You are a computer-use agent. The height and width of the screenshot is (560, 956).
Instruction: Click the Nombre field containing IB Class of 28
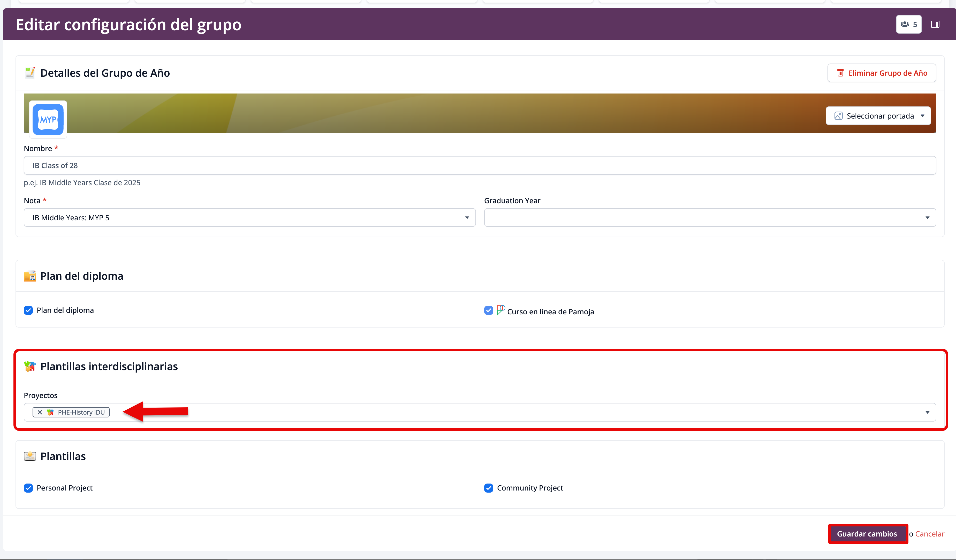(x=480, y=166)
